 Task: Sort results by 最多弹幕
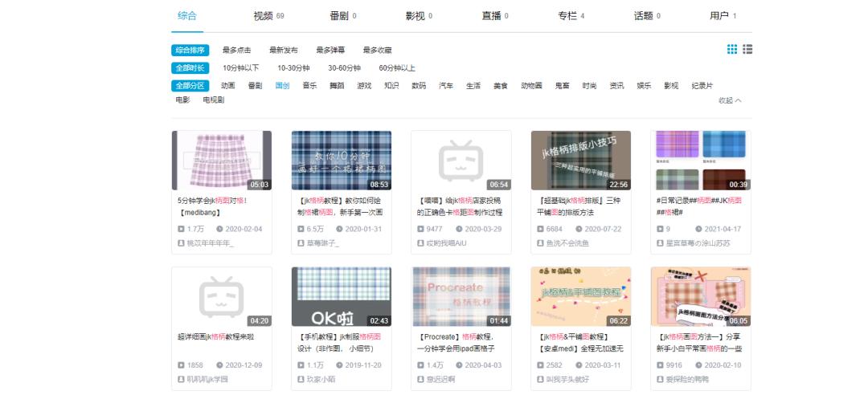330,51
